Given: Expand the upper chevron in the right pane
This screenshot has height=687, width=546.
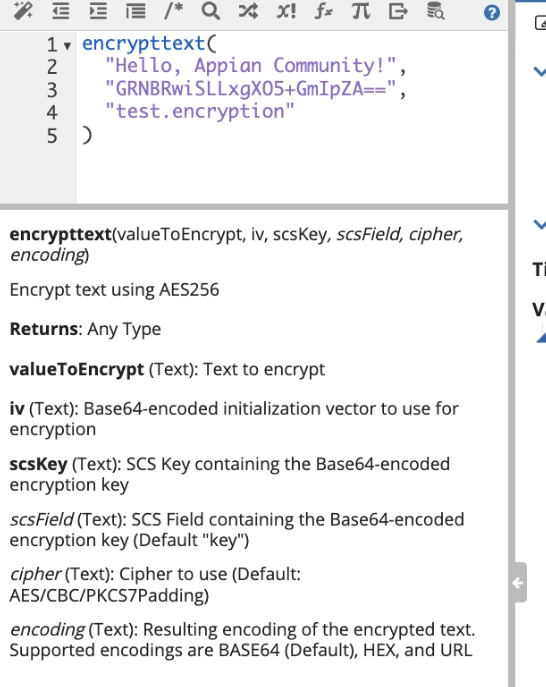Looking at the screenshot, I should pyautogui.click(x=539, y=71).
